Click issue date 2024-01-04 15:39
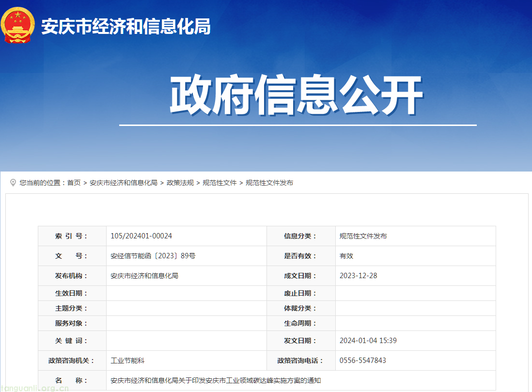 pyautogui.click(x=368, y=341)
